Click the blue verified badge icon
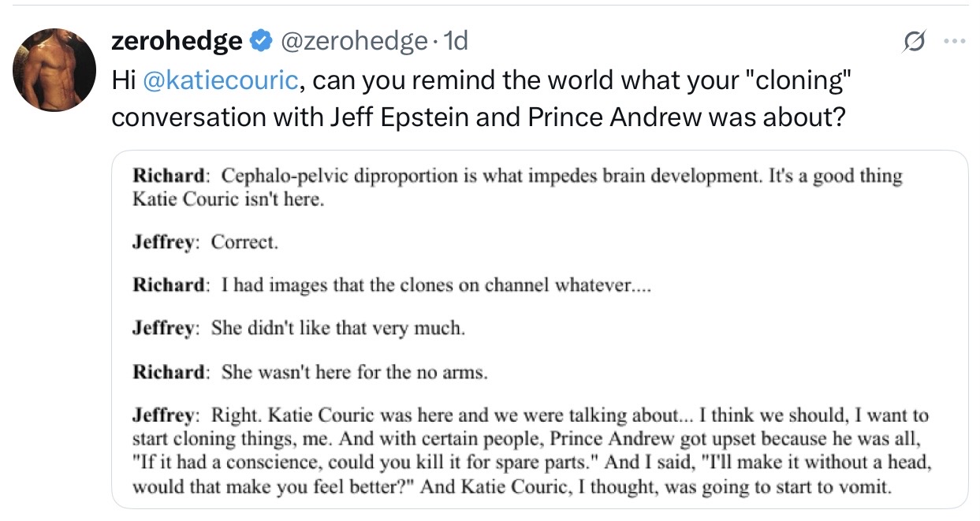This screenshot has width=980, height=521. click(260, 40)
